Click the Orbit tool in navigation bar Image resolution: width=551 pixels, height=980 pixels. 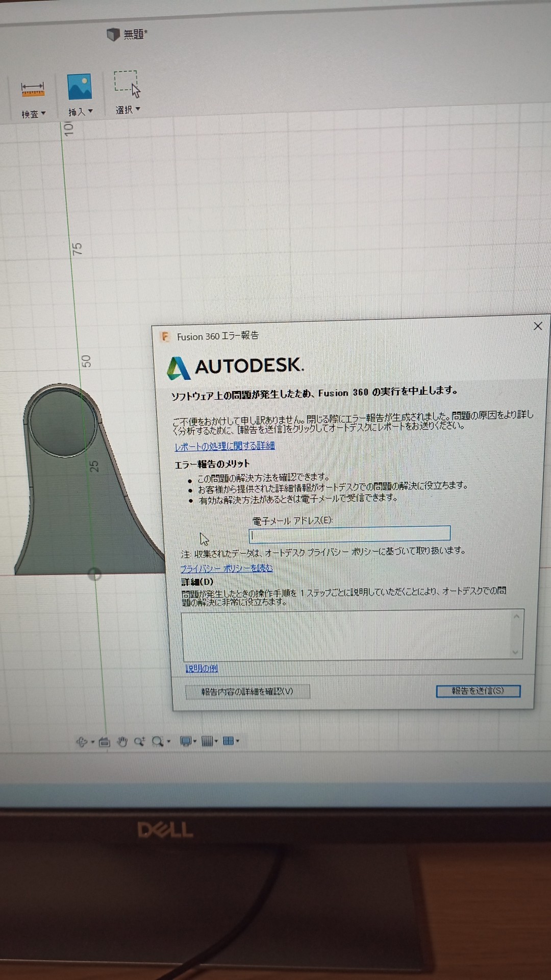(x=82, y=742)
